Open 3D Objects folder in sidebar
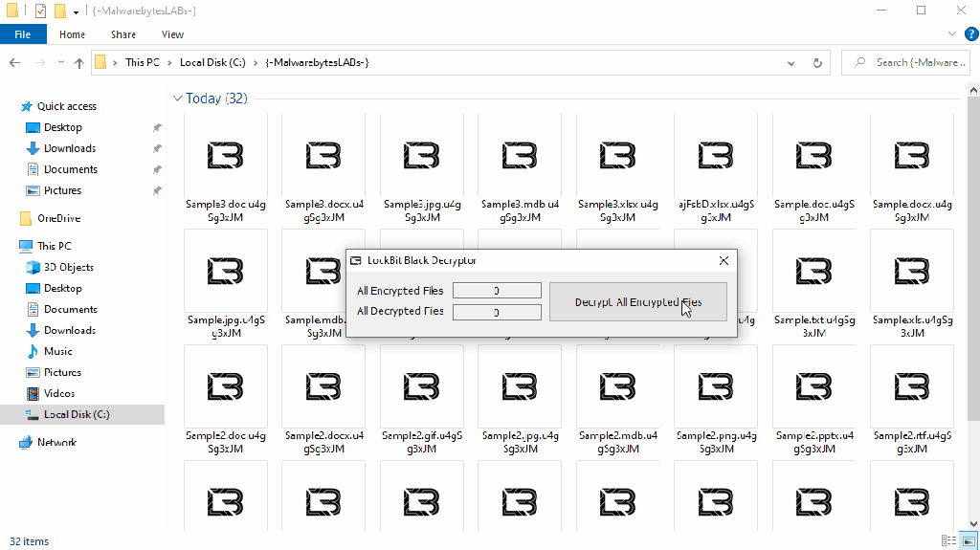980x550 pixels. pos(68,267)
